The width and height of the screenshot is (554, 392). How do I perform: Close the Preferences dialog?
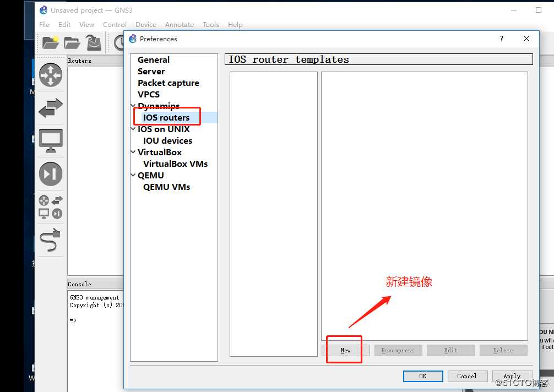pyautogui.click(x=526, y=39)
